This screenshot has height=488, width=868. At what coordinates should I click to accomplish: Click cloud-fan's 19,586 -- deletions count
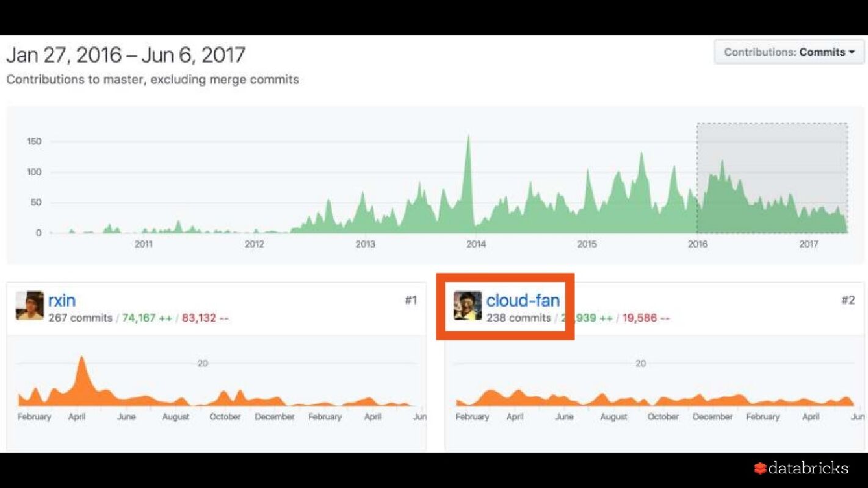[x=646, y=318]
